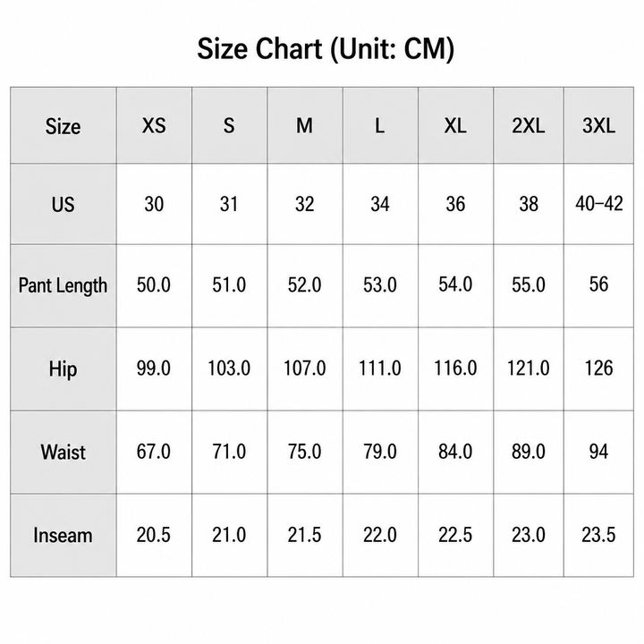Click the Inseam row label

point(64,535)
